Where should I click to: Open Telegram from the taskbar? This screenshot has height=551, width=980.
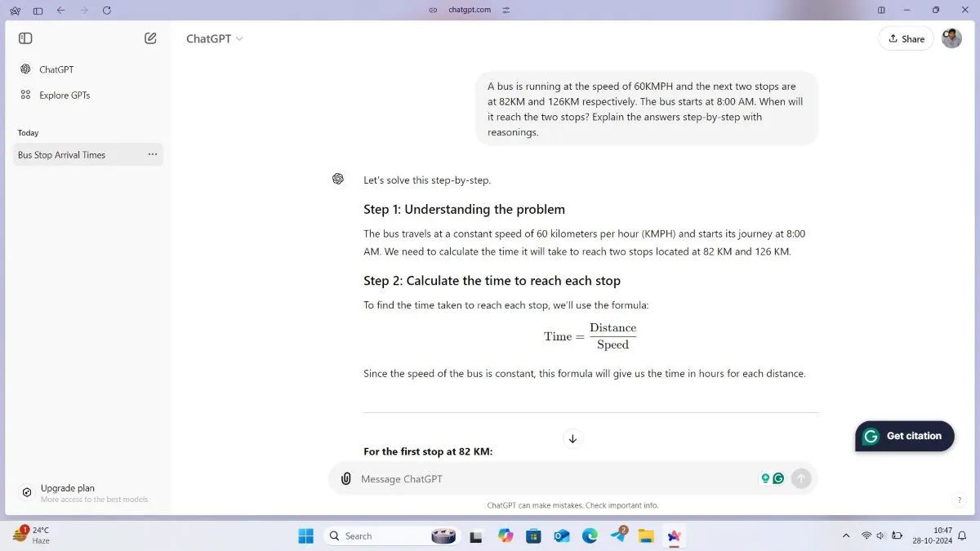618,535
